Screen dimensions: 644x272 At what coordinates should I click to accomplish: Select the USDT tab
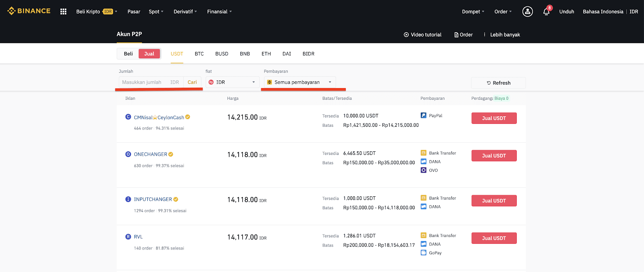click(177, 54)
